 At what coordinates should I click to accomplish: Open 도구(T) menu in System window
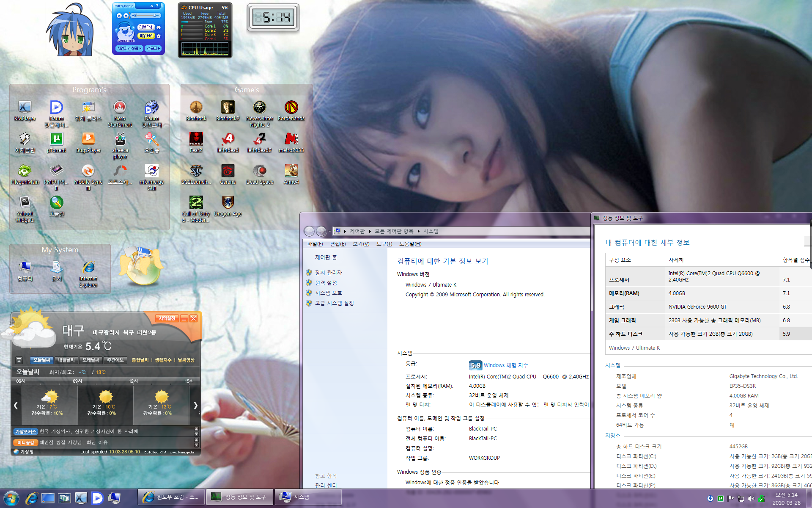coord(384,244)
